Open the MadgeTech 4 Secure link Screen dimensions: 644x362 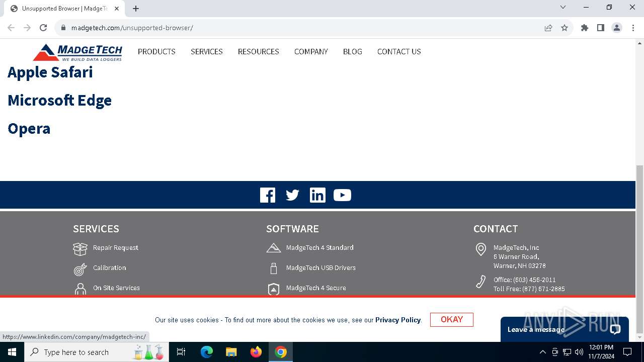316,288
